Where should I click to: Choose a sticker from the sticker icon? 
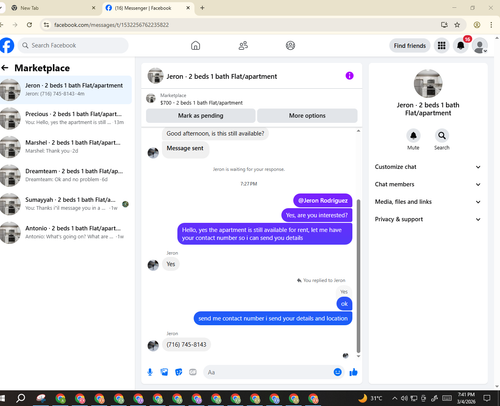(x=179, y=372)
